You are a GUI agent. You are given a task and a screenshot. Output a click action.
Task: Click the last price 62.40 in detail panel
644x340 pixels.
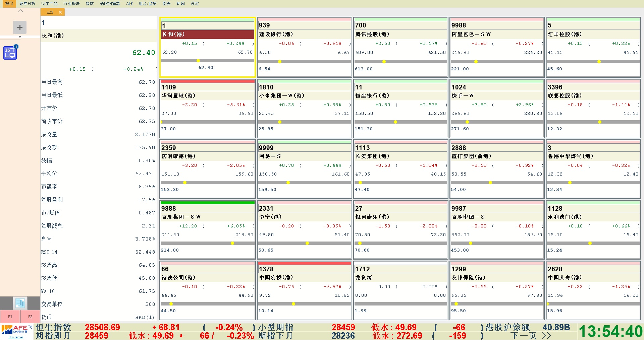pos(144,53)
